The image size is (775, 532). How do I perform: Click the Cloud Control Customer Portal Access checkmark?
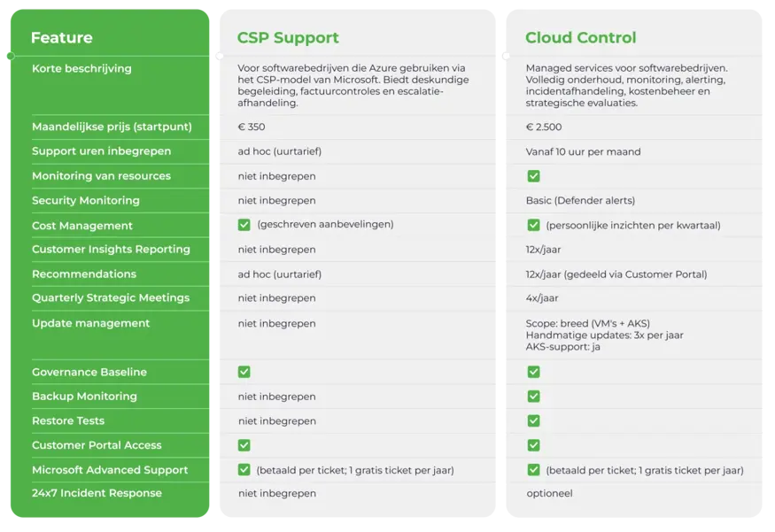pos(533,445)
